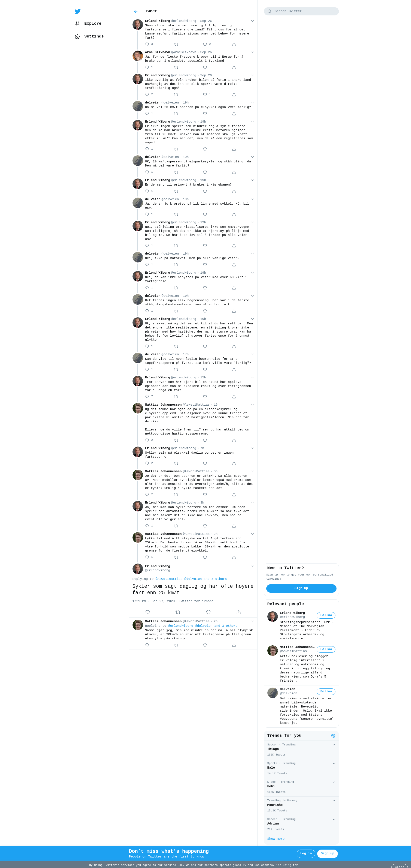Click the Settings gear icon in sidebar
The height and width of the screenshot is (868, 411).
pos(77,37)
